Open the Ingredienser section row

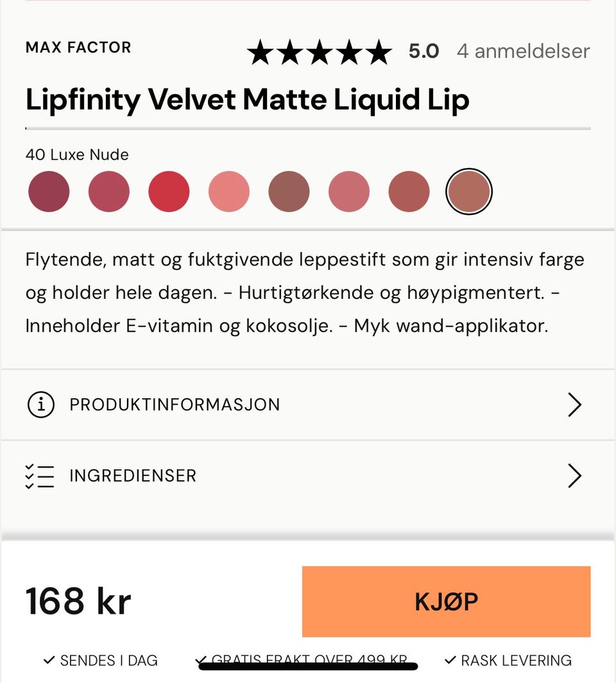(308, 476)
